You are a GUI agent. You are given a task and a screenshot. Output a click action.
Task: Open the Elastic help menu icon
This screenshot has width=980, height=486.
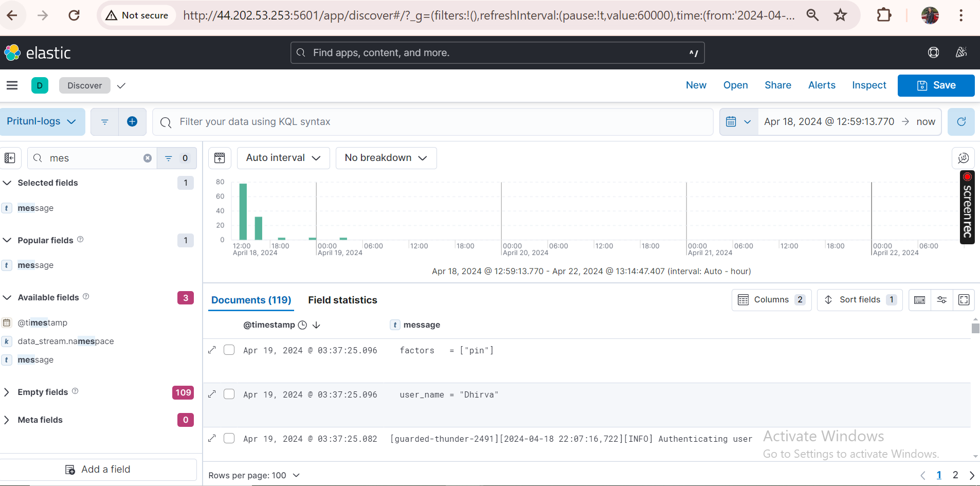(x=933, y=52)
